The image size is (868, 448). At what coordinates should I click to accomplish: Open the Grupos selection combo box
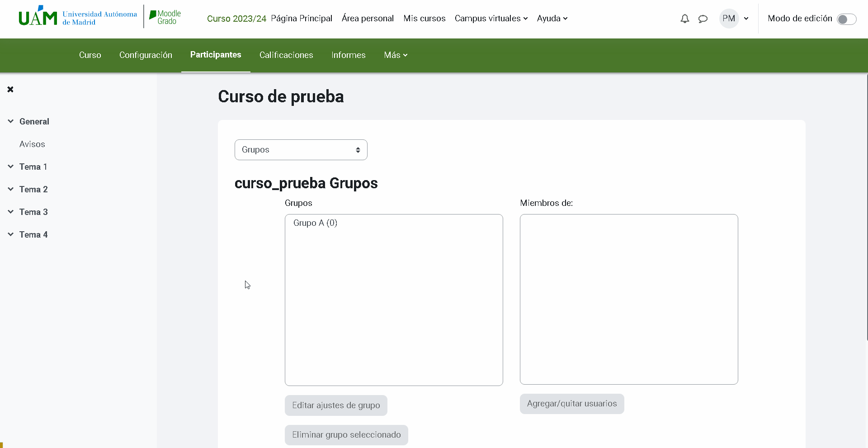tap(301, 149)
